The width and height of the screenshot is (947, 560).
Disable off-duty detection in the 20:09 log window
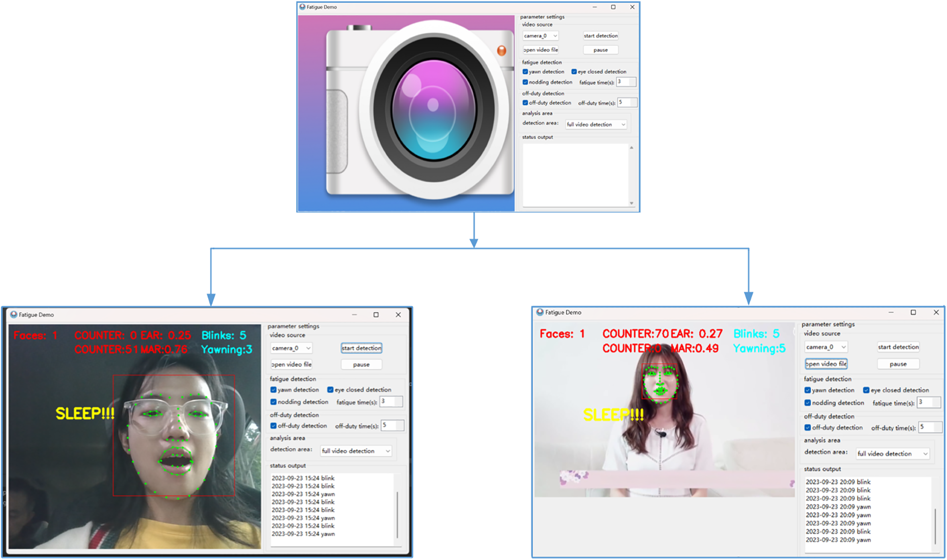pyautogui.click(x=807, y=427)
